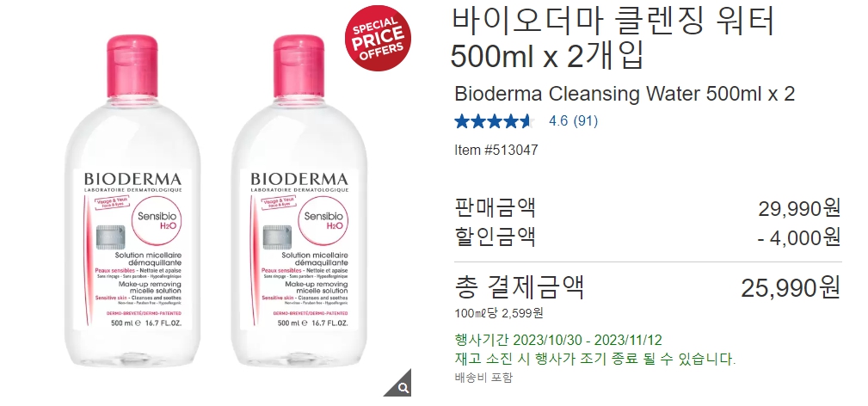Image resolution: width=868 pixels, height=406 pixels.
Task: Click the 100㎖당 2,599원 unit price text
Action: coord(499,313)
